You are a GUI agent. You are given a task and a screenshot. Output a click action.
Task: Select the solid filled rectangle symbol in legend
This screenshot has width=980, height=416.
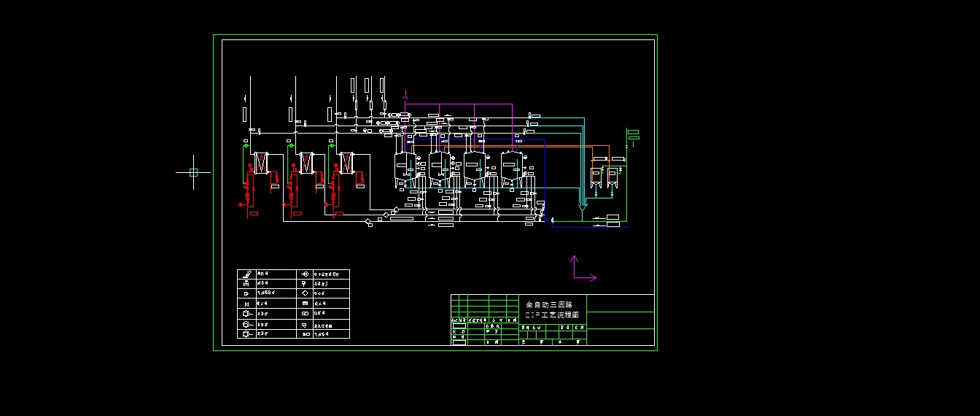point(304,303)
